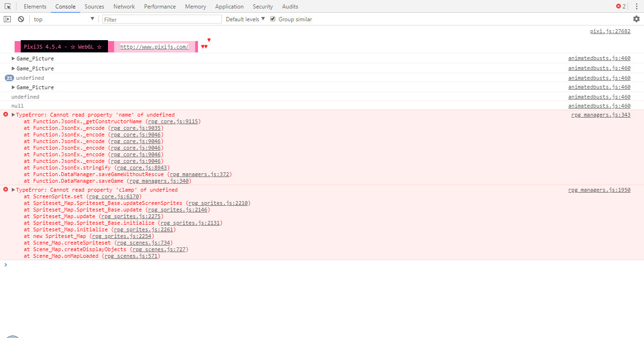Open console settings gear icon
This screenshot has height=338, width=644.
click(636, 19)
